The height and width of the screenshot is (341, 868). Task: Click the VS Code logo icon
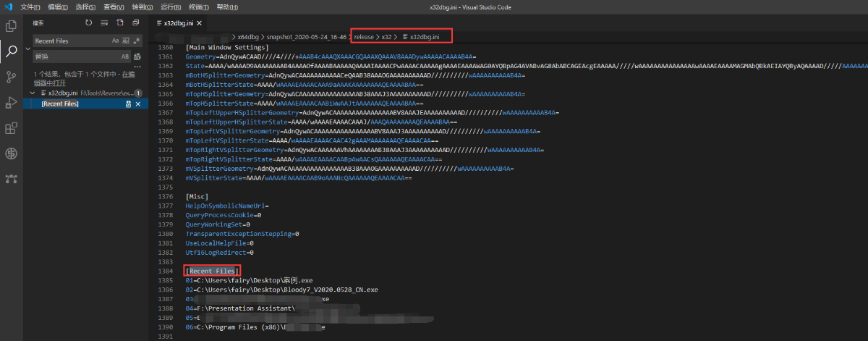click(7, 7)
